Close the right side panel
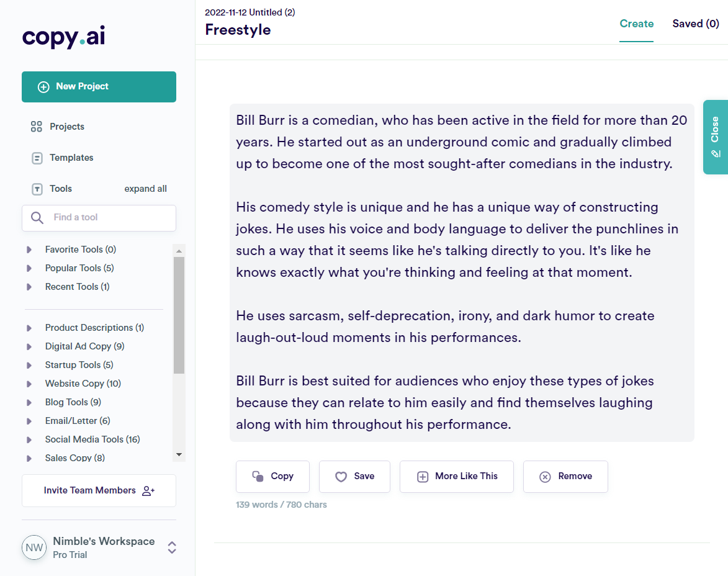This screenshot has width=728, height=576. [x=715, y=137]
